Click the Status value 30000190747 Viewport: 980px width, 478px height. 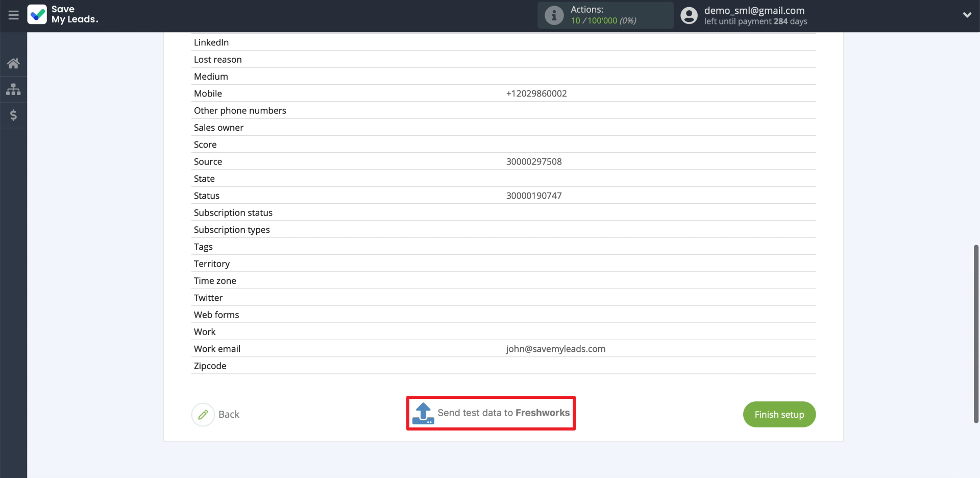[533, 196]
